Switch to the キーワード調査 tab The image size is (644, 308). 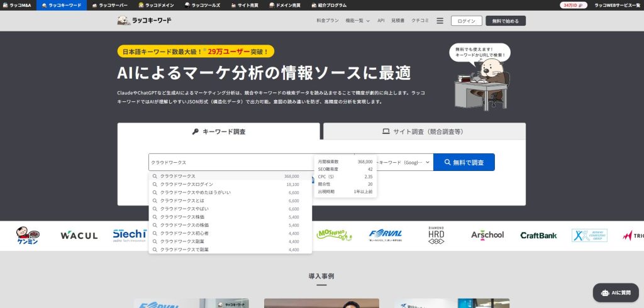coord(218,131)
